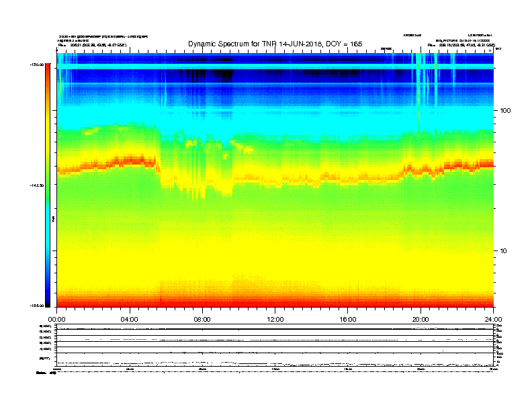This screenshot has width=532, height=411.
Task: Click the large 12:00 time axis label
Action: [275, 320]
